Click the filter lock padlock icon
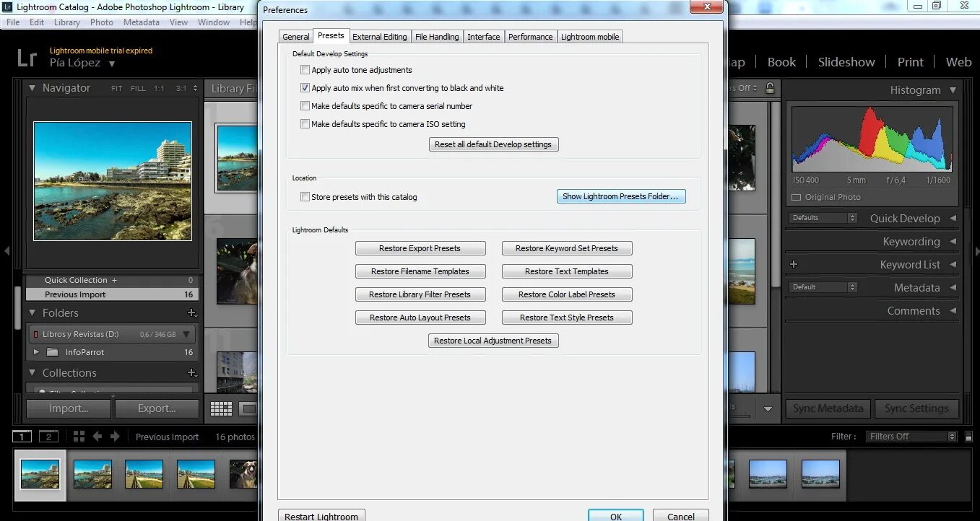Viewport: 980px width, 521px height. click(770, 88)
